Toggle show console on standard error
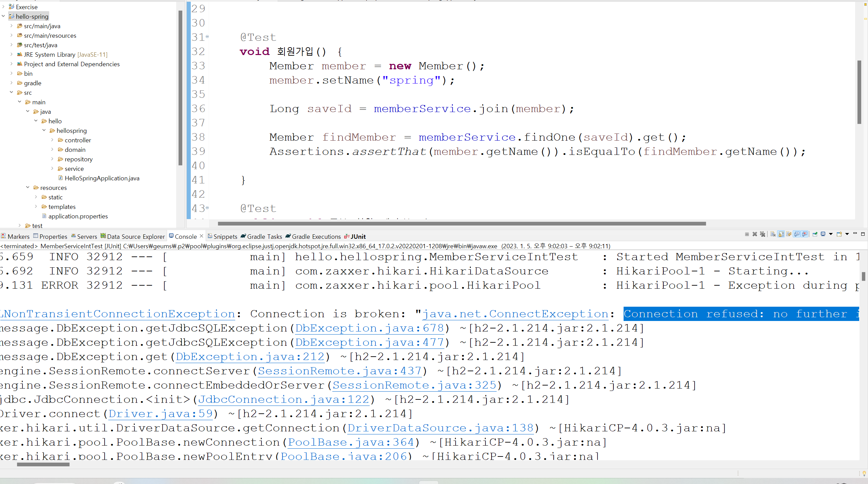Image resolution: width=868 pixels, height=484 pixels. (x=805, y=234)
